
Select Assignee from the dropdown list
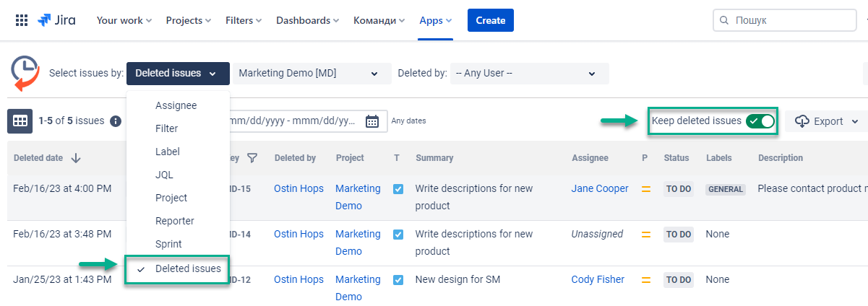click(x=176, y=105)
